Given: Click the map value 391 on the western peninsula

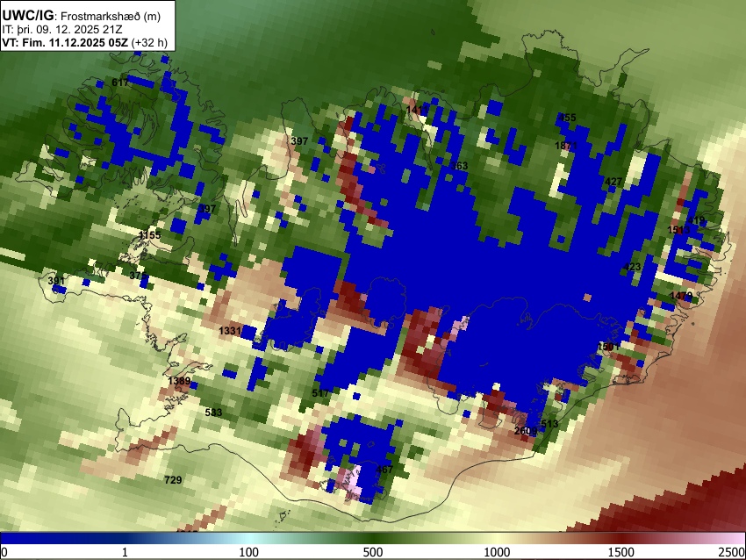Looking at the screenshot, I should [x=56, y=281].
